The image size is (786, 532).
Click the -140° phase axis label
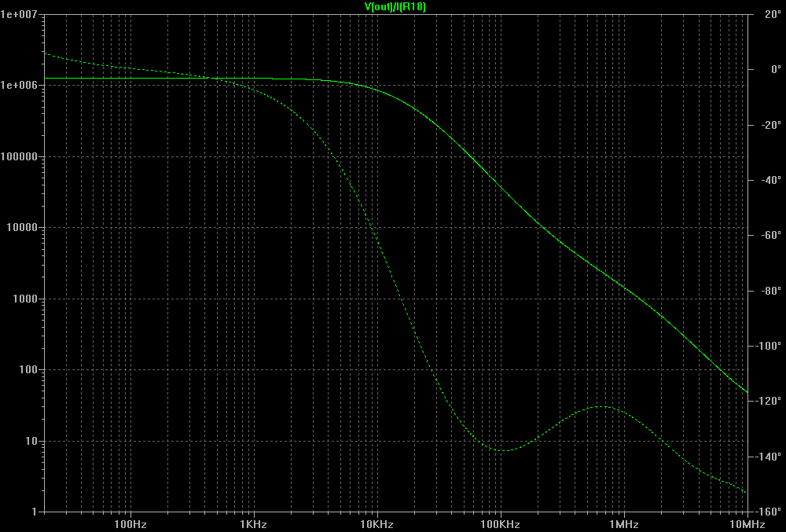[768, 457]
